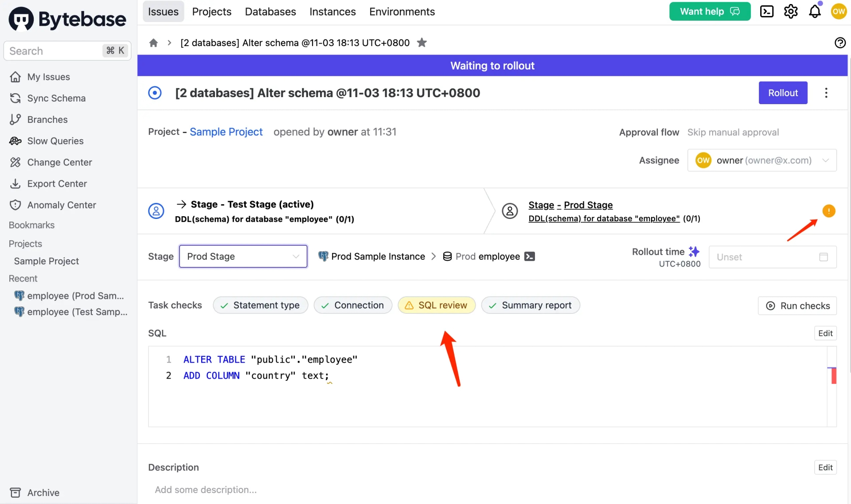Open the issue's three-dot more menu

826,93
